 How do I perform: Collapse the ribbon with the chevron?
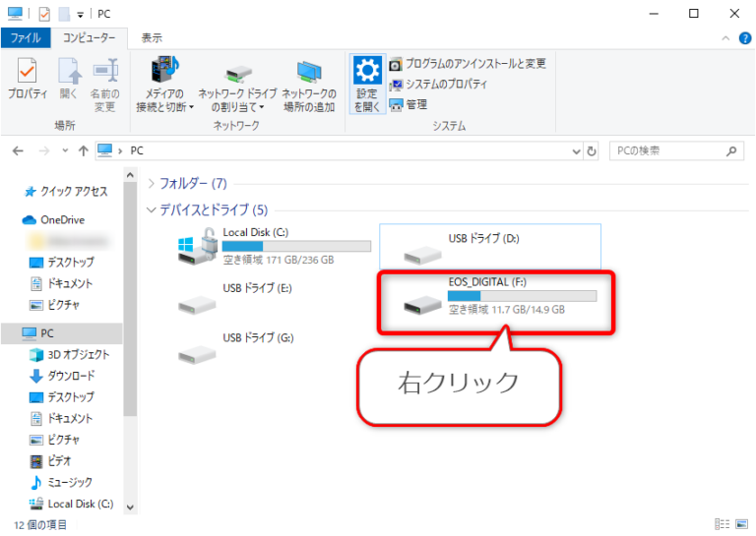point(725,38)
